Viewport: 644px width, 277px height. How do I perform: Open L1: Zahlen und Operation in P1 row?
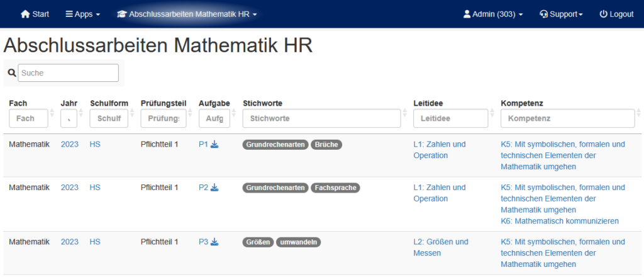coord(440,150)
